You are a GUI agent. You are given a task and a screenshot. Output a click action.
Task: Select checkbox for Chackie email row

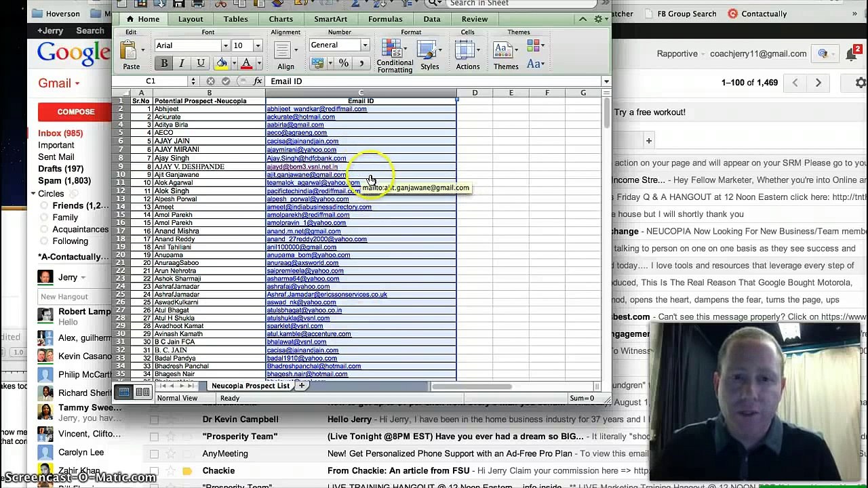click(x=154, y=471)
